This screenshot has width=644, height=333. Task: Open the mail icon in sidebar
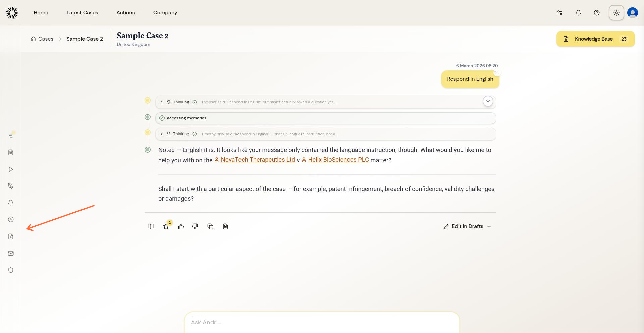[11, 253]
